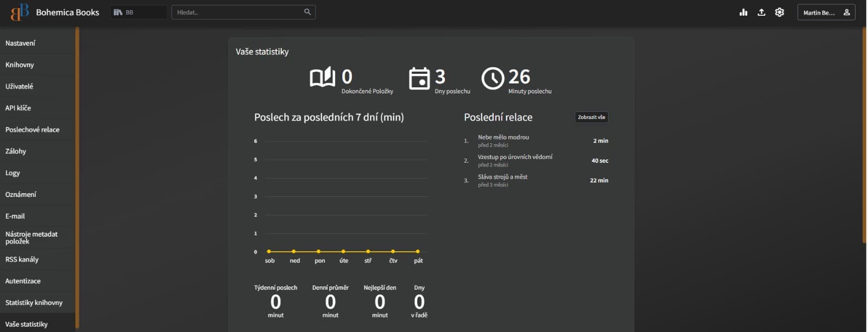Open the BB library selector dropdown
Screen dimensions: 868x332
pos(139,12)
